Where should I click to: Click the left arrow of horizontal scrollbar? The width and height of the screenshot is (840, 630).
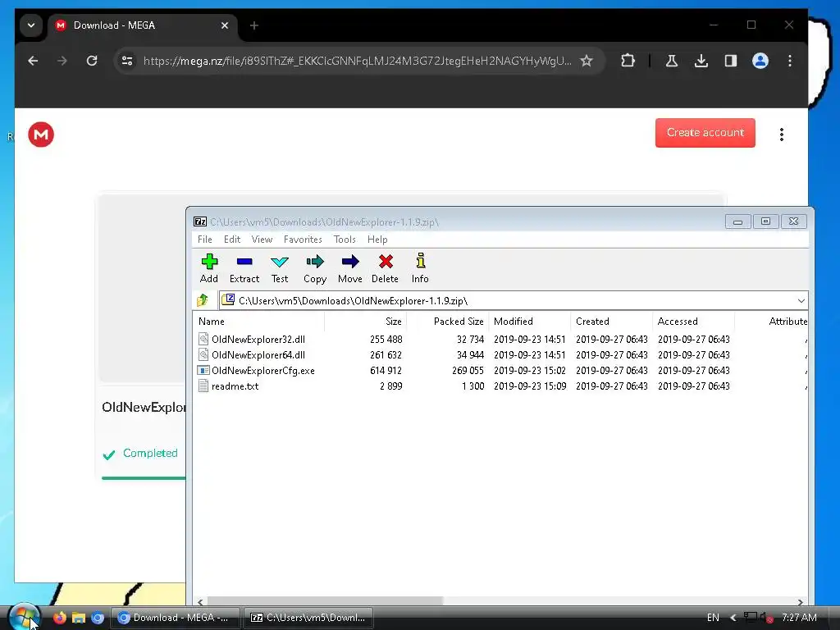click(x=200, y=601)
